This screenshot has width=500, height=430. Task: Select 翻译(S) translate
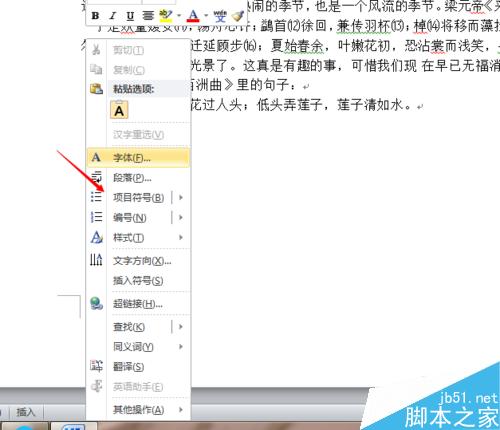point(138,367)
